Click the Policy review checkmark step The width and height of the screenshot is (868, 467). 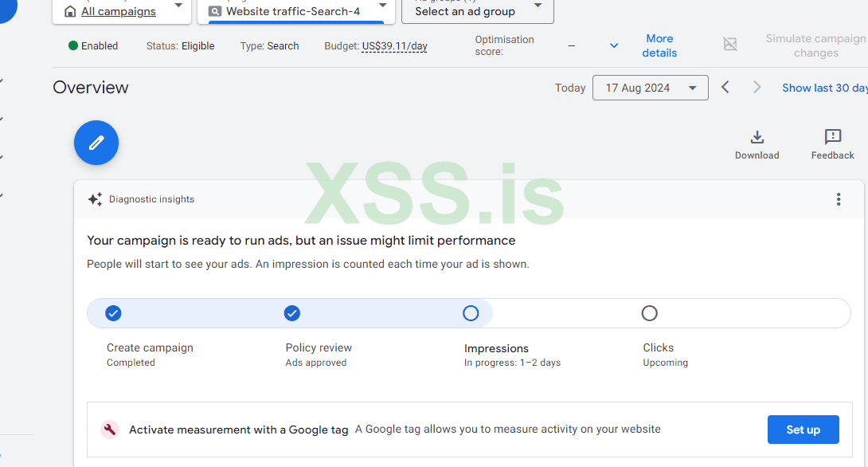point(292,313)
